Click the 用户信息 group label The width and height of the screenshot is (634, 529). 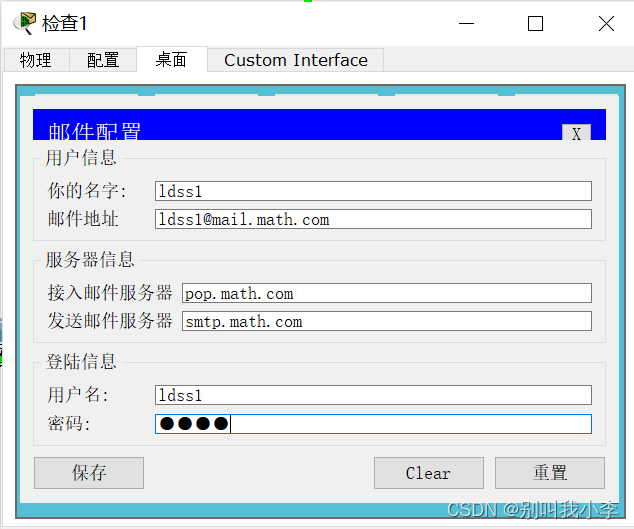click(81, 158)
